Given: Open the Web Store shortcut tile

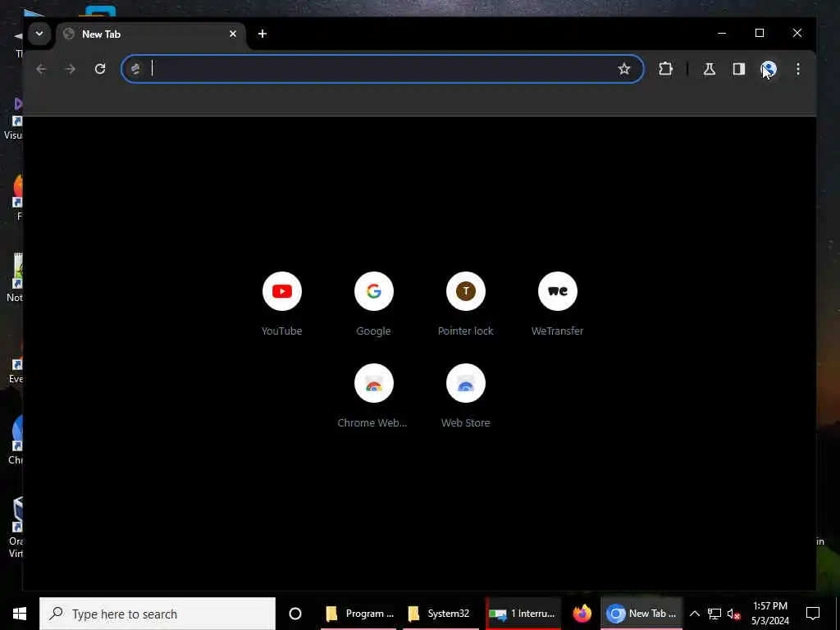Looking at the screenshot, I should tap(466, 395).
